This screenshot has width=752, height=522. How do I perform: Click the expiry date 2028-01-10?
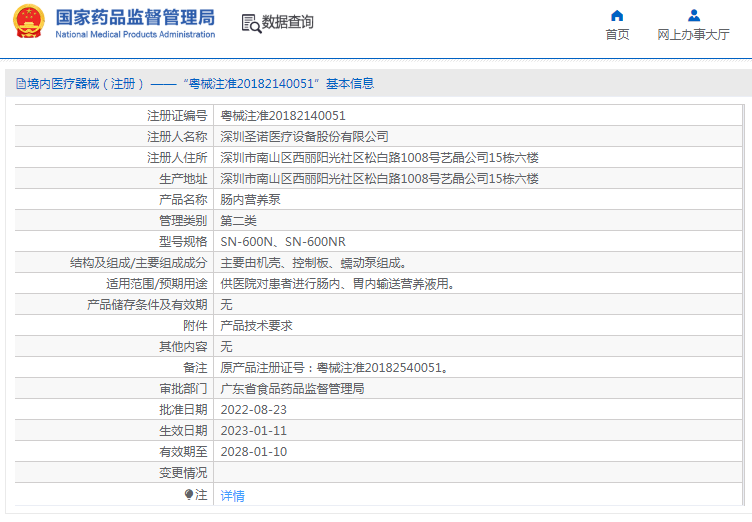tap(253, 452)
